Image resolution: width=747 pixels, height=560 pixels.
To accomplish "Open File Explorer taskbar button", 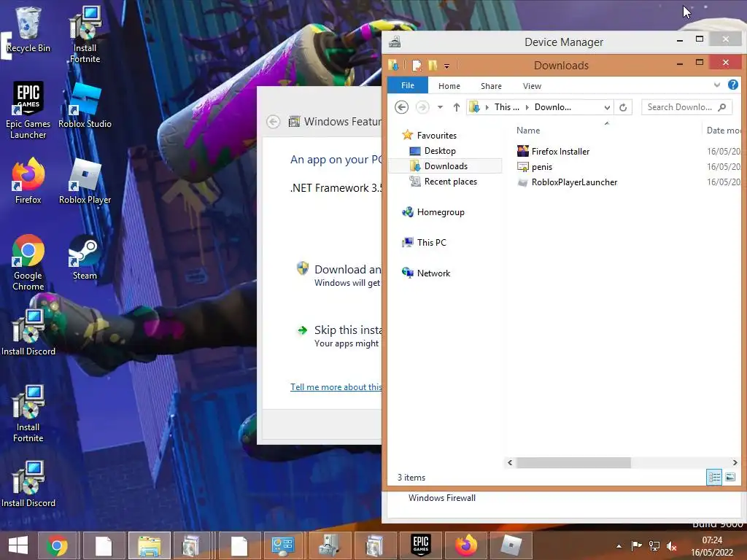I will [x=149, y=545].
